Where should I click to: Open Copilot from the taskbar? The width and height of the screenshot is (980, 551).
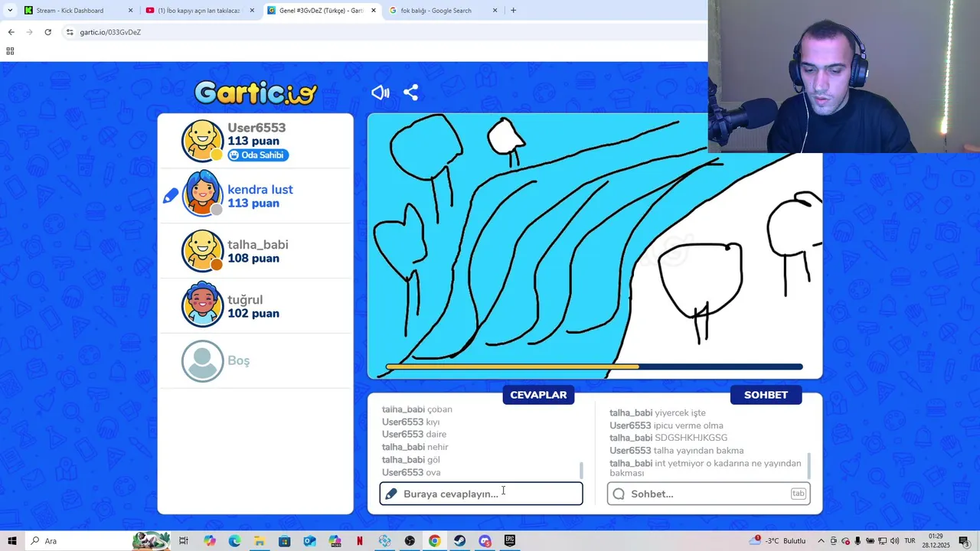210,541
